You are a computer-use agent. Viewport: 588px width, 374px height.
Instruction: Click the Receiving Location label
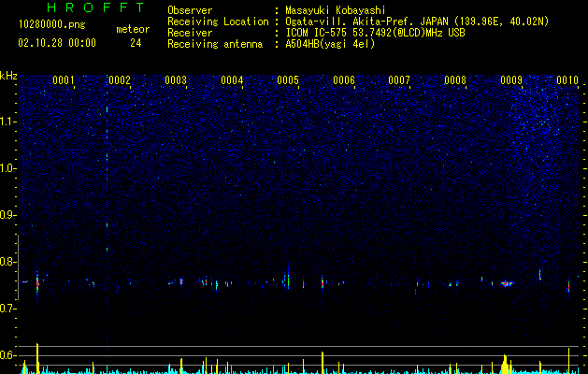pyautogui.click(x=218, y=22)
